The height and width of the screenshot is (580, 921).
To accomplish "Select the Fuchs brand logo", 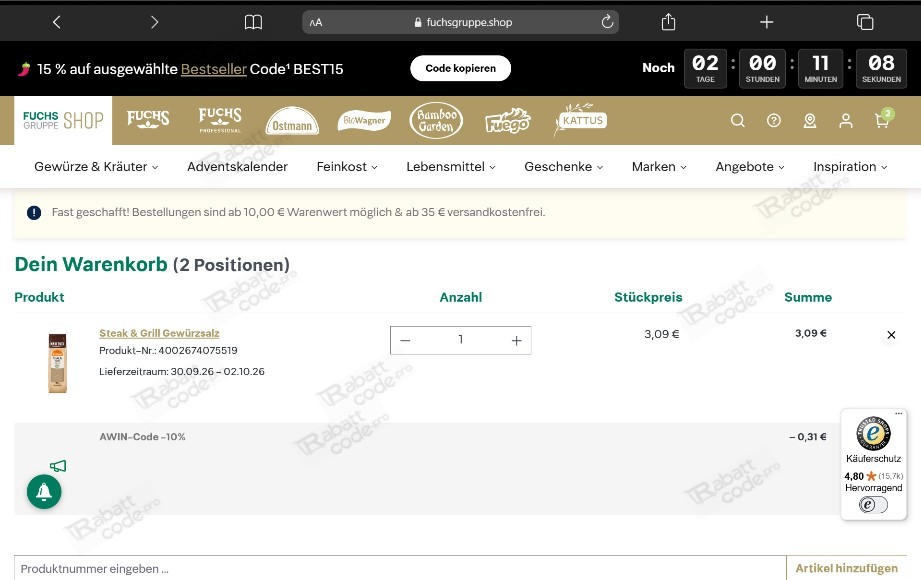I will click(148, 119).
